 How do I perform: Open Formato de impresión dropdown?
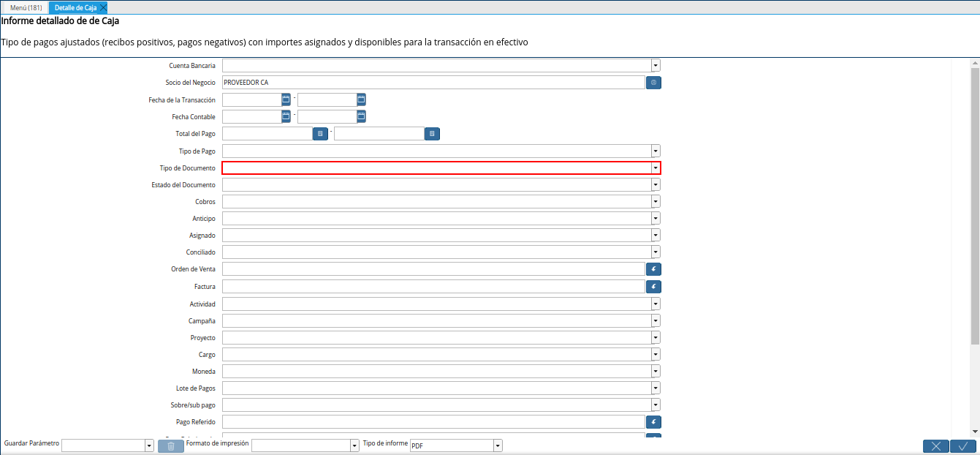pos(354,445)
